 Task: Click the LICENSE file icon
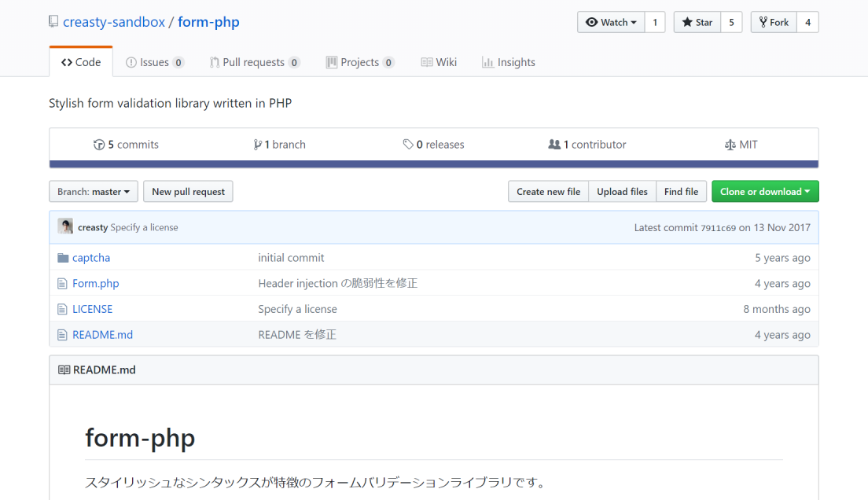[63, 309]
